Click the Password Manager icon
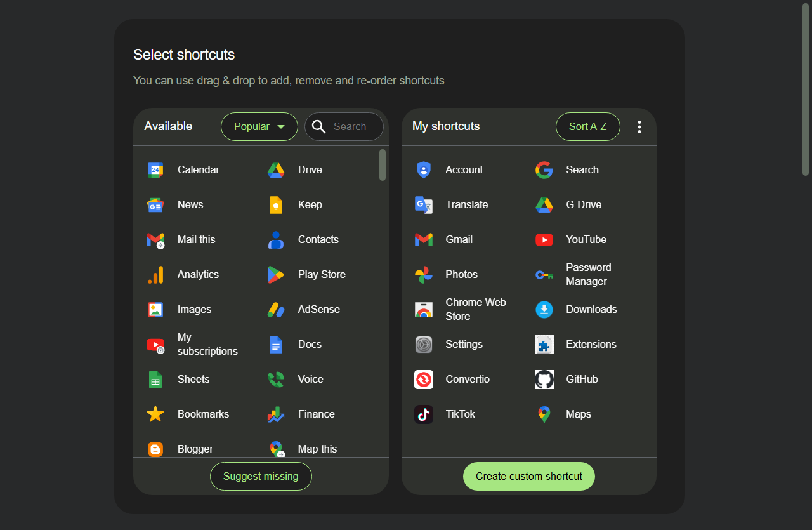The image size is (812, 530). [x=544, y=274]
